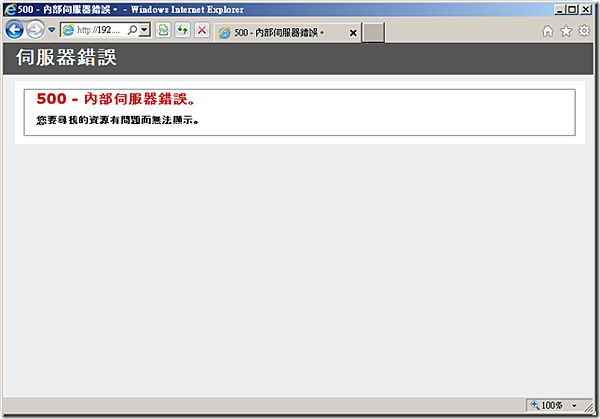
Task: Click the IE logo in title bar
Action: [x=10, y=10]
